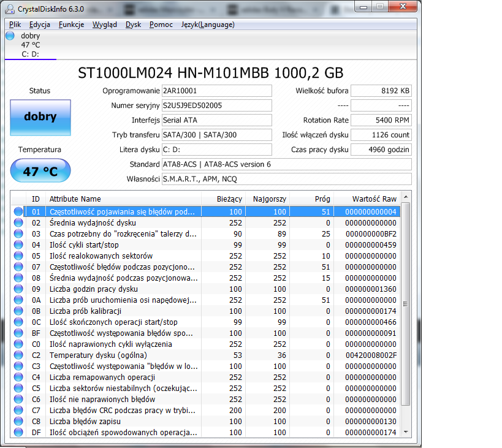The height and width of the screenshot is (448, 502).
Task: Click the status icon on row 0A
Action: coord(18,300)
